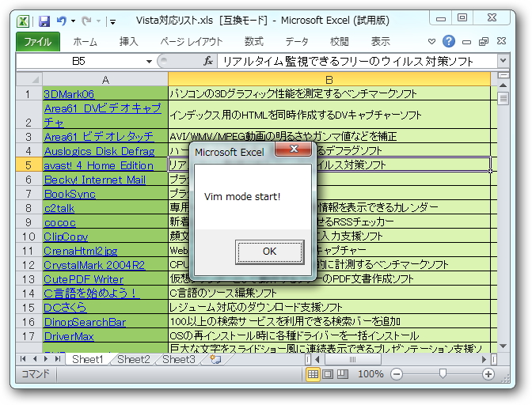Image resolution: width=532 pixels, height=405 pixels.
Task: Open the 表示 ribbon tab
Action: (380, 42)
